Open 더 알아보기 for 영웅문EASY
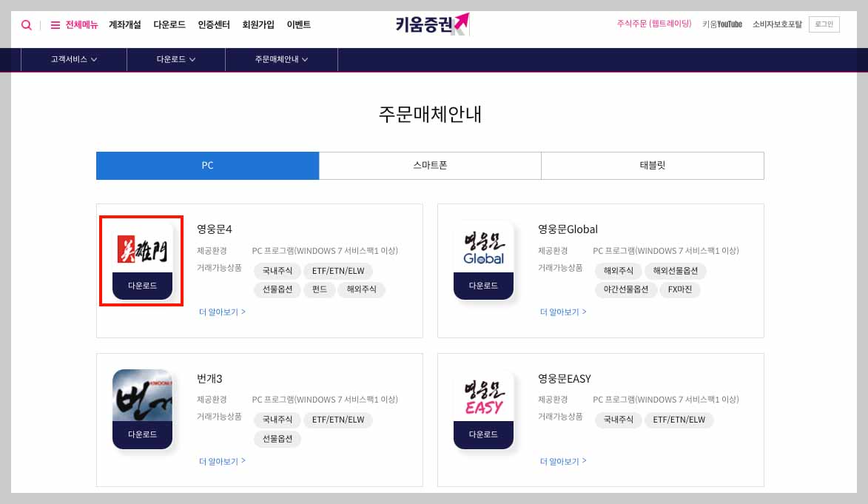The height and width of the screenshot is (504, 868). 563,461
